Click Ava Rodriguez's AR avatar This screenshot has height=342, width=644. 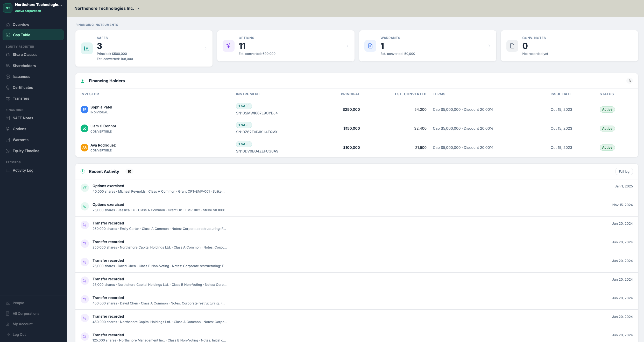pyautogui.click(x=84, y=148)
